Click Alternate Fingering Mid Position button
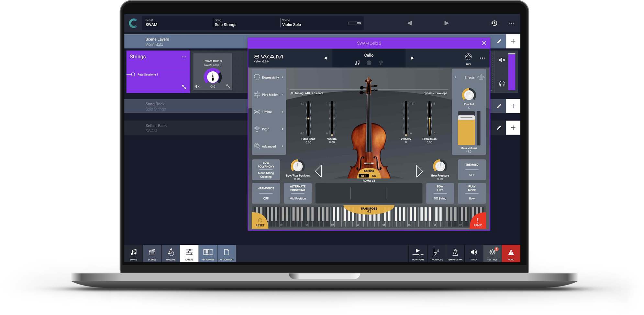Screen dimensions: 644x315 pyautogui.click(x=298, y=193)
